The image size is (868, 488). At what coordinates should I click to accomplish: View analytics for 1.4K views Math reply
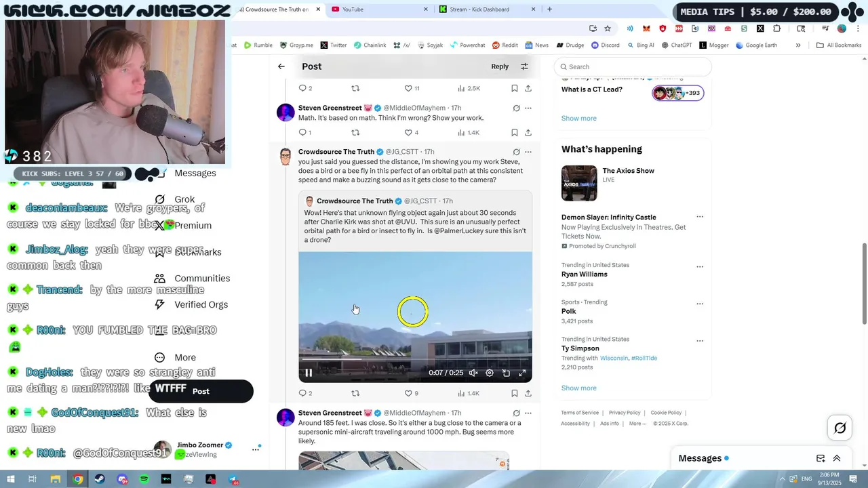tap(469, 133)
